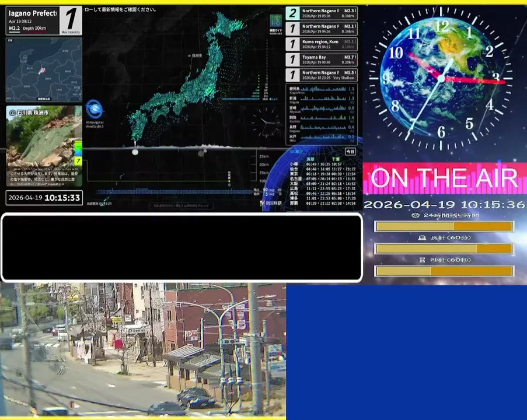This screenshot has height=420, width=527.
Task: Click the ON THE AIR banner
Action: click(x=444, y=178)
